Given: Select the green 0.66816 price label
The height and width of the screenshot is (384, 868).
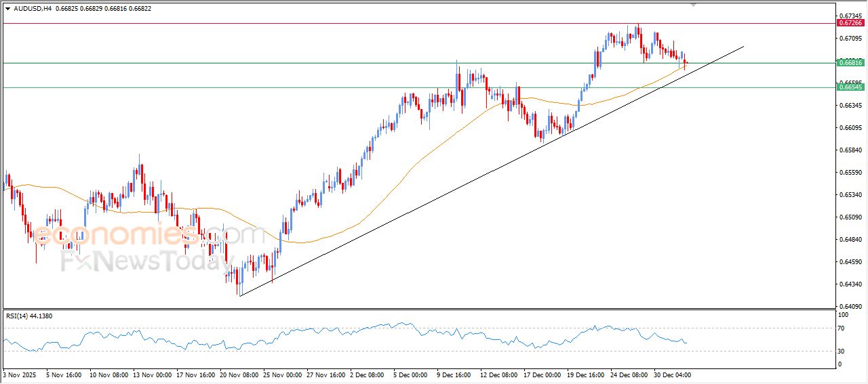Looking at the screenshot, I should click(850, 63).
